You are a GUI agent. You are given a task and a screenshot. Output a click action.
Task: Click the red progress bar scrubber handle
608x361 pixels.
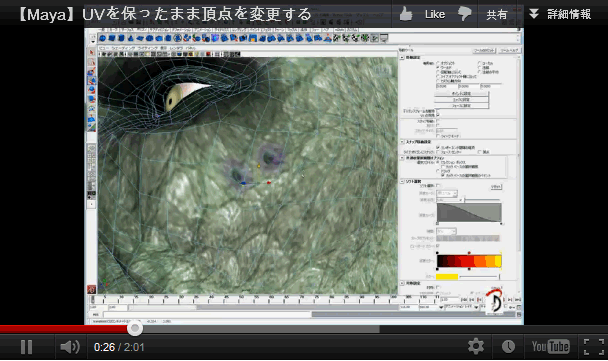(x=135, y=329)
